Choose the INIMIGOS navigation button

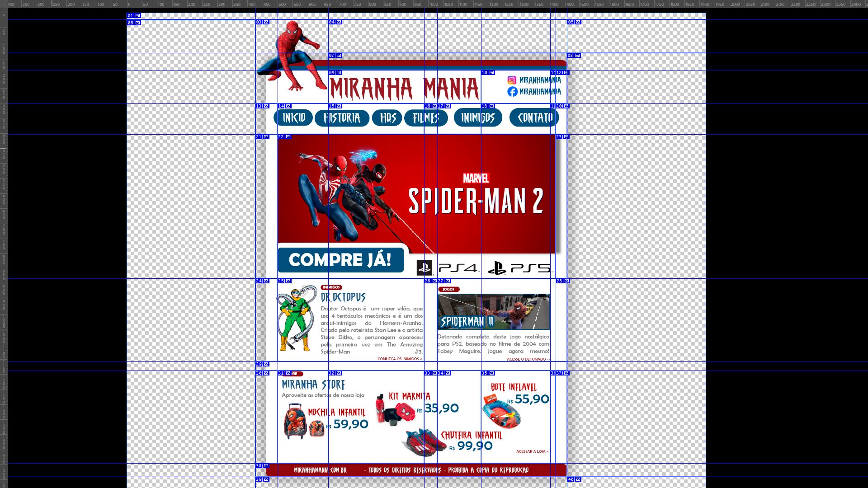[478, 118]
